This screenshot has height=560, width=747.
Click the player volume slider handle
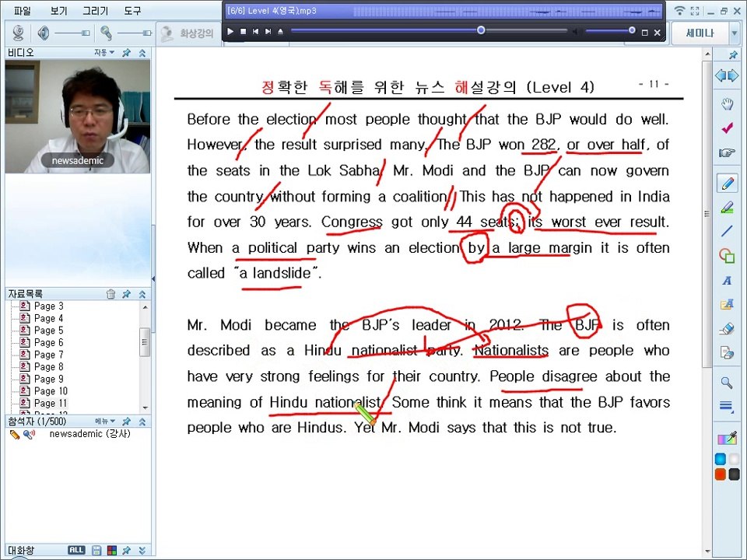632,30
